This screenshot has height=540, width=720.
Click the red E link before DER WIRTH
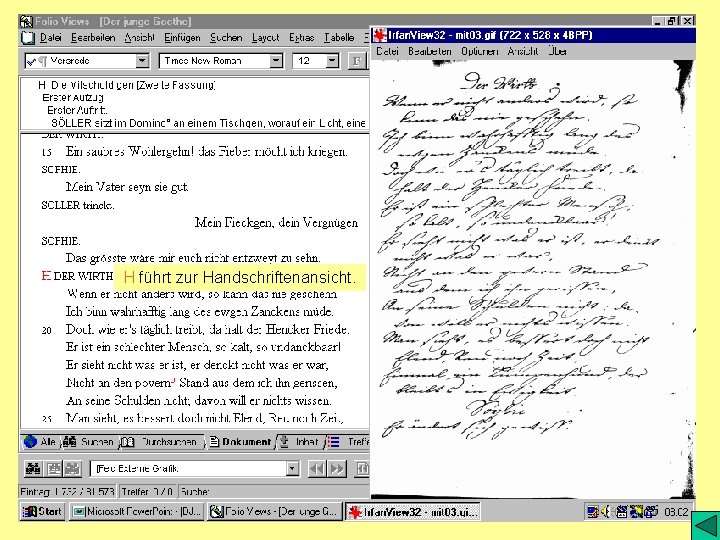(x=46, y=276)
